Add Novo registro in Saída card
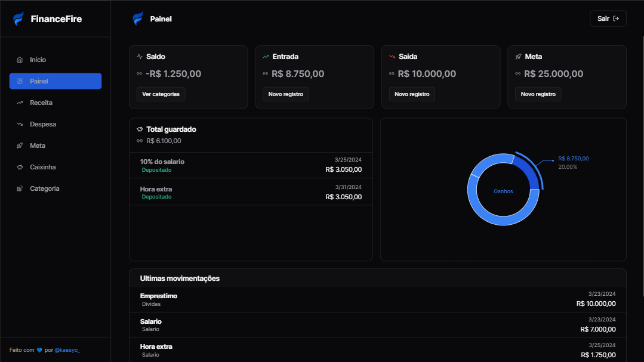Screen dimensions: 644x362 click(x=412, y=94)
